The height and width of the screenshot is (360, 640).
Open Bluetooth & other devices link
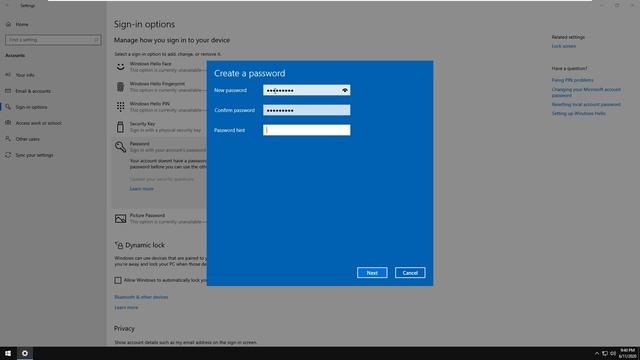pos(141,297)
